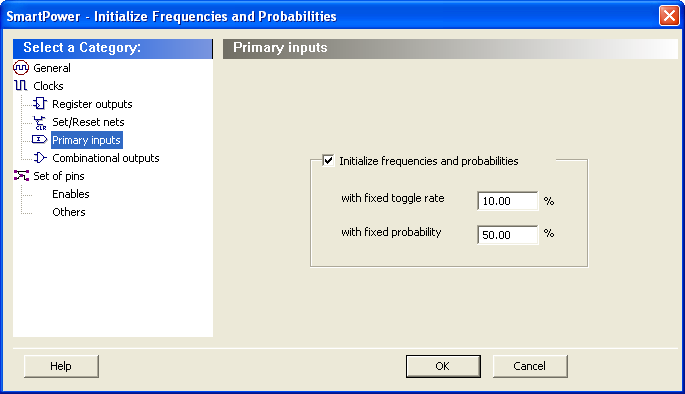Screen dimensions: 685x394
Task: Select the Combinational outputs gate icon
Action: coord(40,158)
